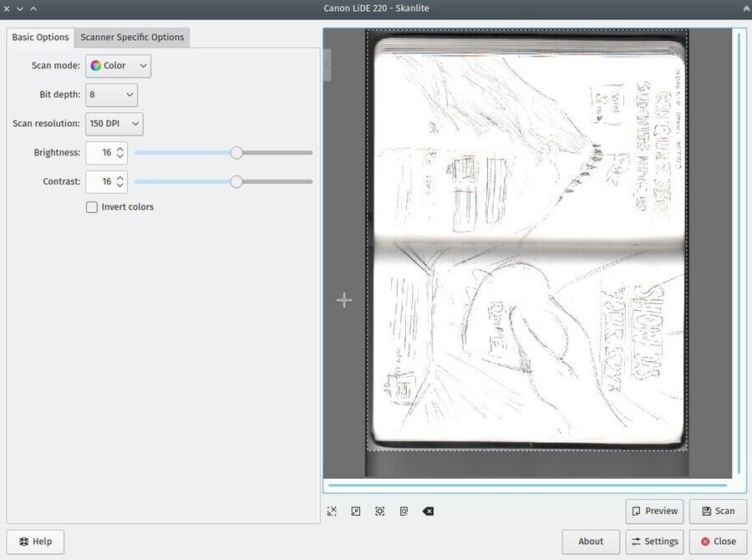Clear all selection areas in preview

[x=428, y=511]
